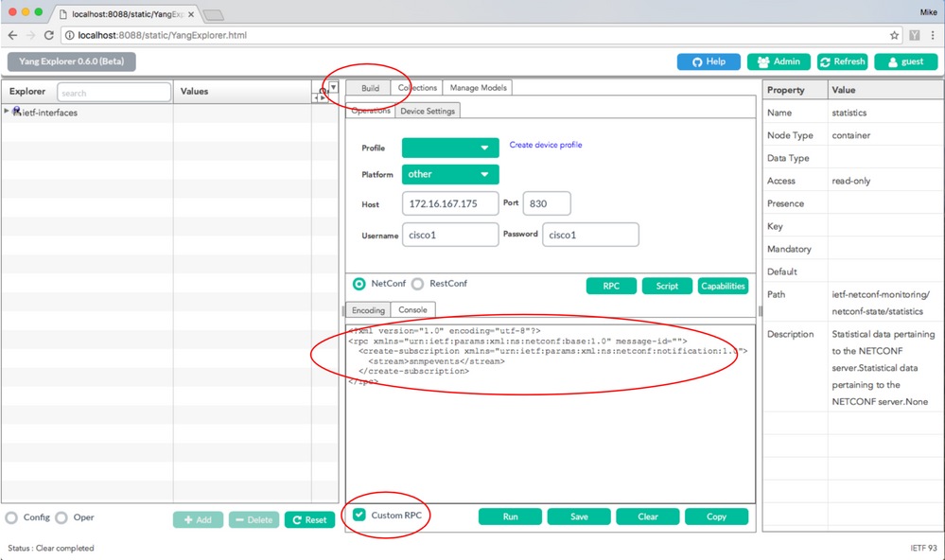
Task: Click the Y extension icon in the browser toolbar
Action: pyautogui.click(x=915, y=35)
